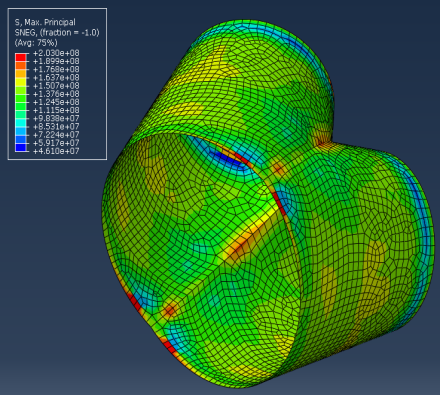Select the orange hot spot beside the lower red edge strips
The width and height of the screenshot is (440, 395).
tap(170, 311)
